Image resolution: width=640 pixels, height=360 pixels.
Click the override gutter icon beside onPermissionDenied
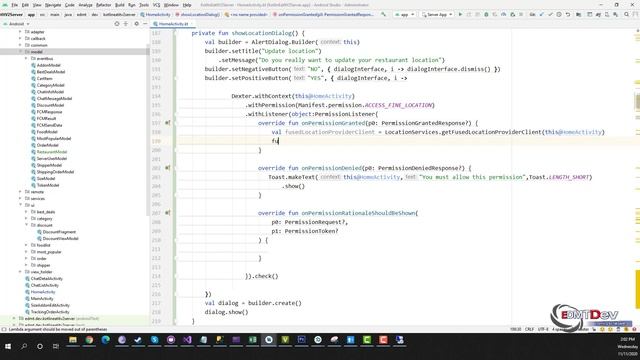pos(167,168)
